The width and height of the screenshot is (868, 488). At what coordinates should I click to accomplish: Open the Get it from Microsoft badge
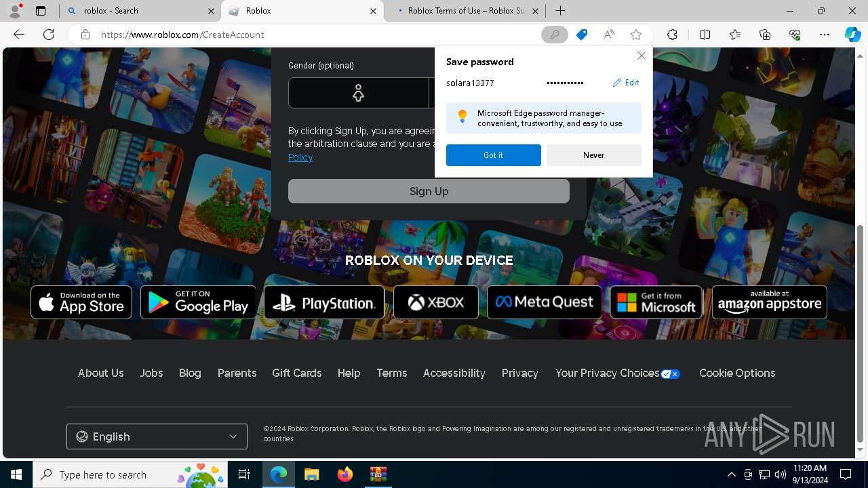[x=656, y=302]
